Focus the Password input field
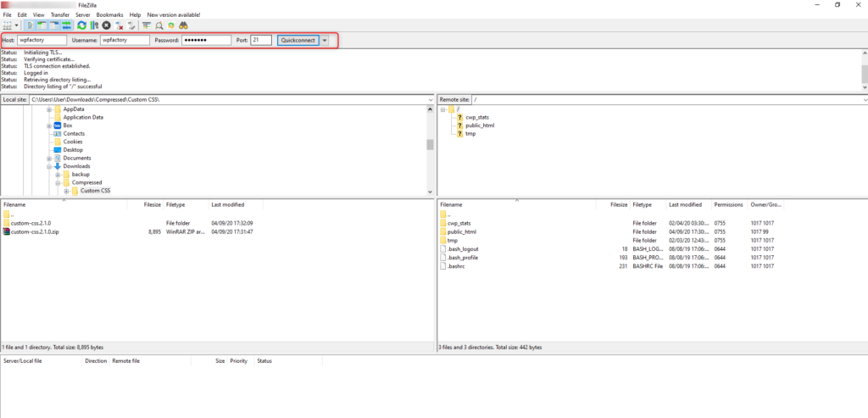Viewport: 868px width, 418px height. 206,40
